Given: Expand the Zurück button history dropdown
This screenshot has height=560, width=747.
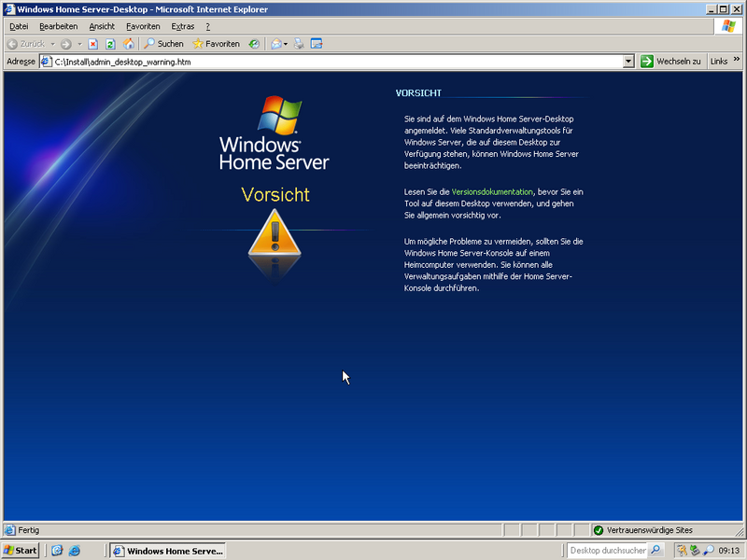Looking at the screenshot, I should tap(53, 44).
